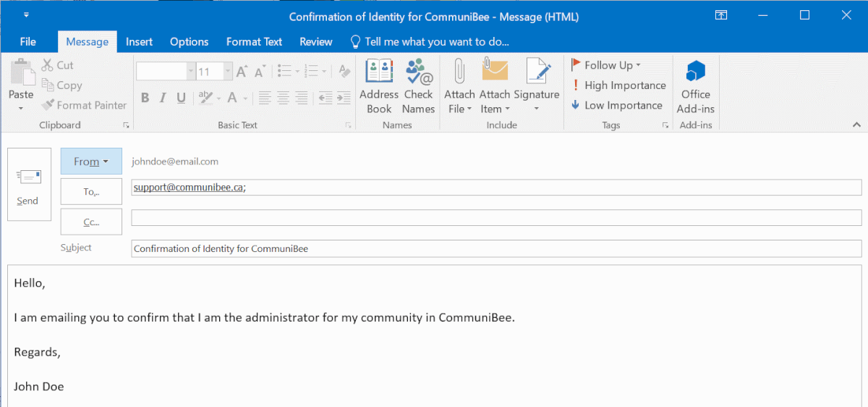Apply numbered list formatting
The image size is (868, 407).
tap(312, 71)
